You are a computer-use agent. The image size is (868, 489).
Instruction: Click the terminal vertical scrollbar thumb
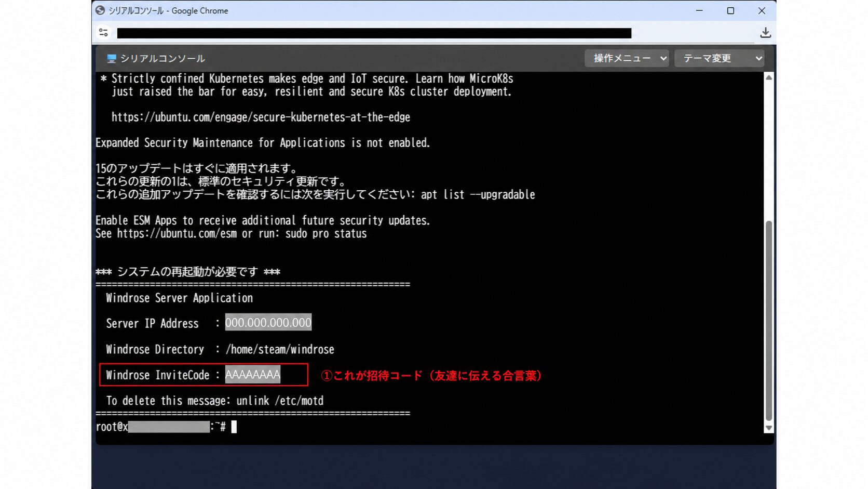pyautogui.click(x=769, y=321)
